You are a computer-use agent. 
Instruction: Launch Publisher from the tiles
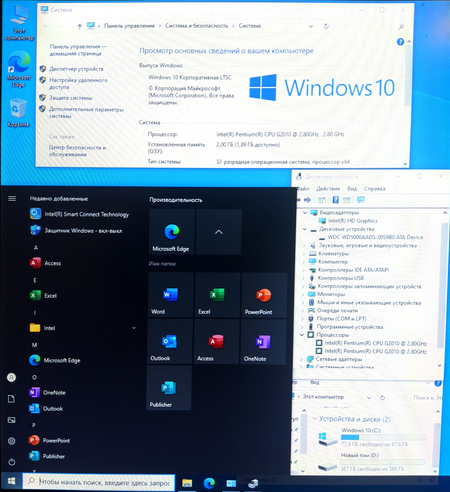pyautogui.click(x=169, y=388)
